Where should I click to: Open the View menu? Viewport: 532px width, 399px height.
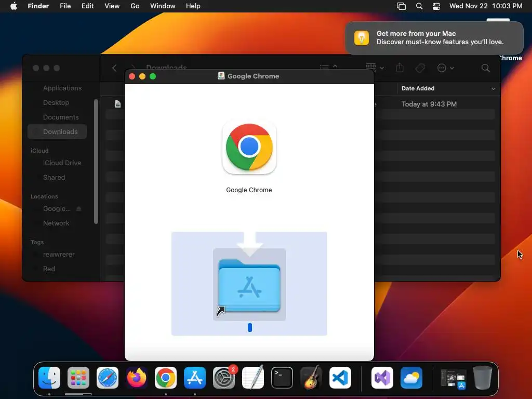112,6
